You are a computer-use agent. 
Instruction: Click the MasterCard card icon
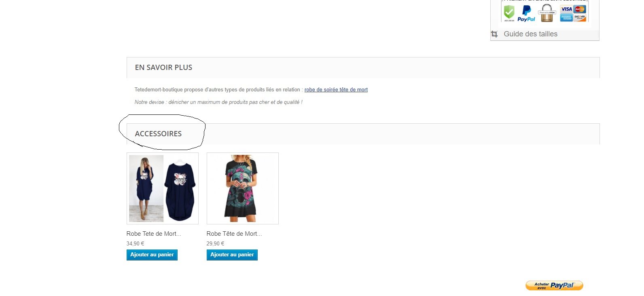pos(580,9)
